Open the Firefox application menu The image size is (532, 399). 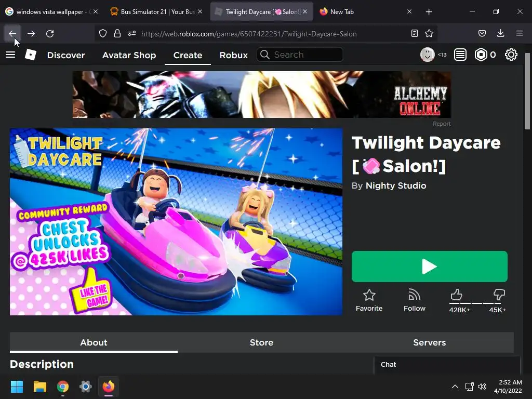[520, 33]
